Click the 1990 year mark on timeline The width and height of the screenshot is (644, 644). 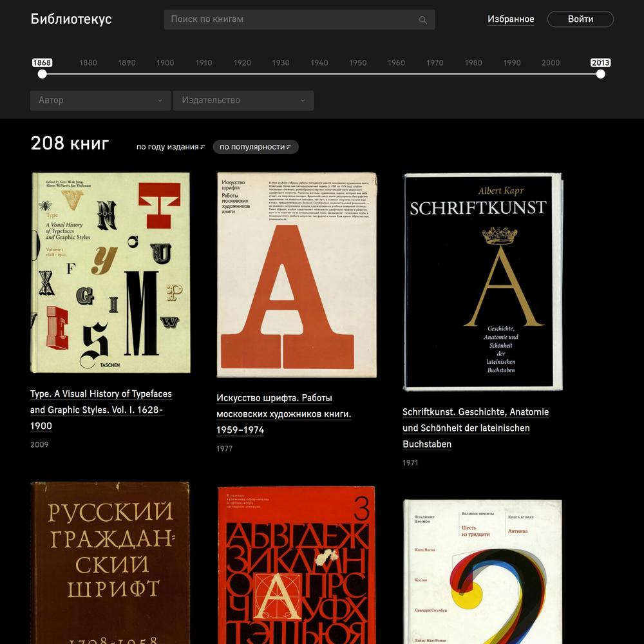pos(512,63)
